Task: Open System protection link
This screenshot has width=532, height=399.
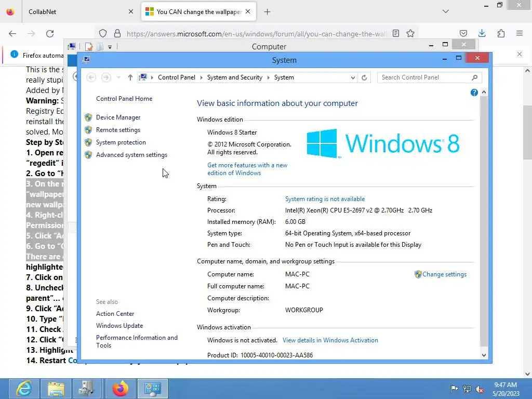Action: click(x=121, y=142)
